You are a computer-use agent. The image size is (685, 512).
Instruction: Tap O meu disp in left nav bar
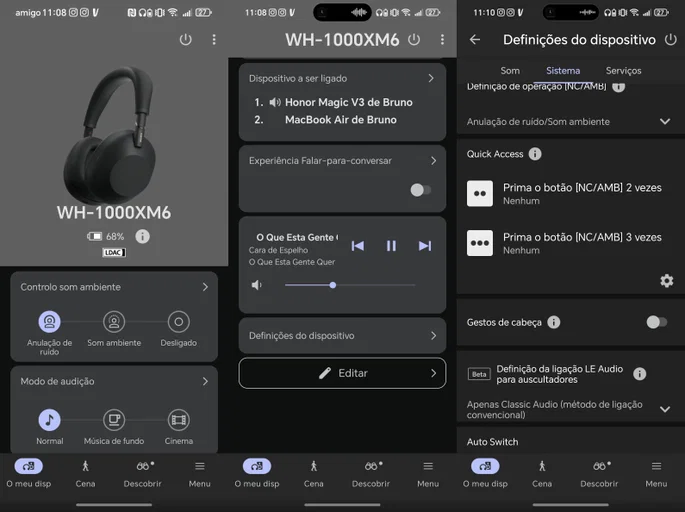pyautogui.click(x=28, y=474)
